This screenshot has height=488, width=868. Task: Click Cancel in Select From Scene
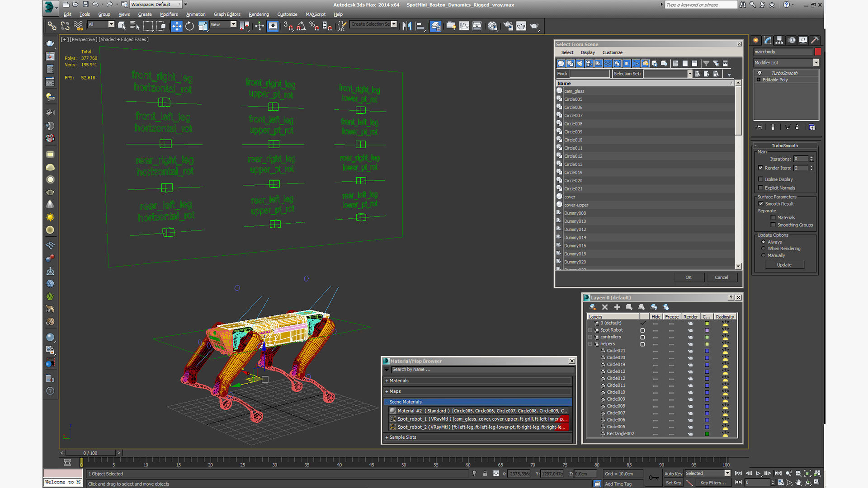click(721, 277)
